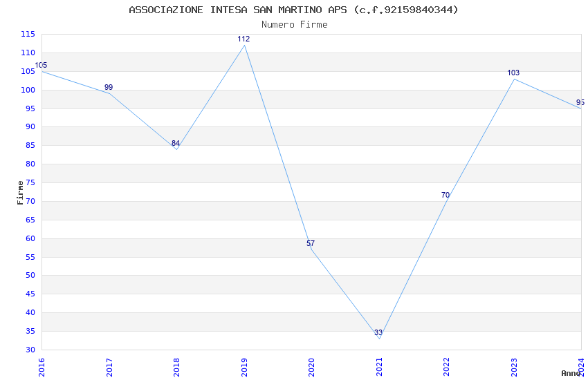This screenshot has width=588, height=380.
Task: Click the 84 data point for 2018
Action: point(176,144)
